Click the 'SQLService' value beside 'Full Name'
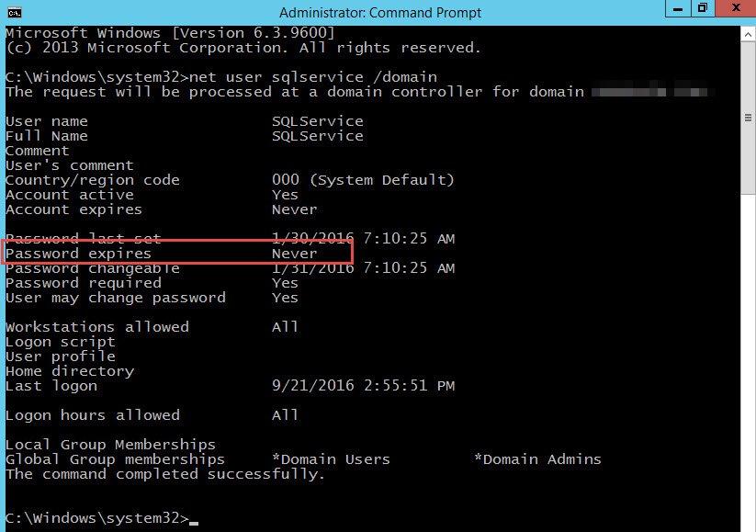The height and width of the screenshot is (532, 756). 318,136
